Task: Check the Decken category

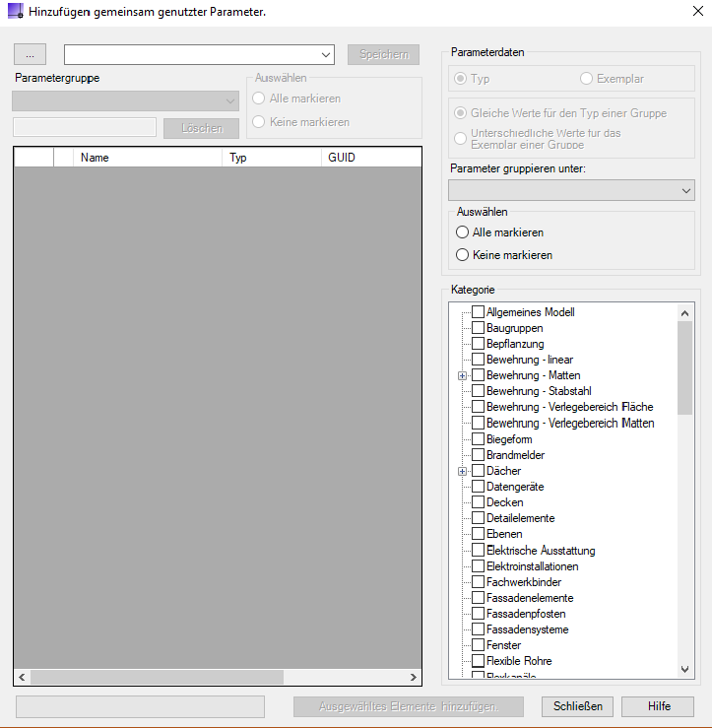Action: point(478,501)
